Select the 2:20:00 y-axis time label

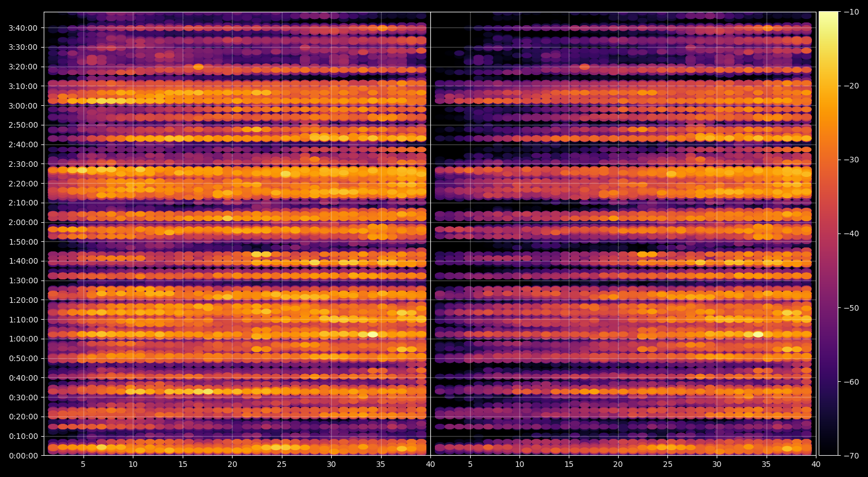pyautogui.click(x=23, y=184)
